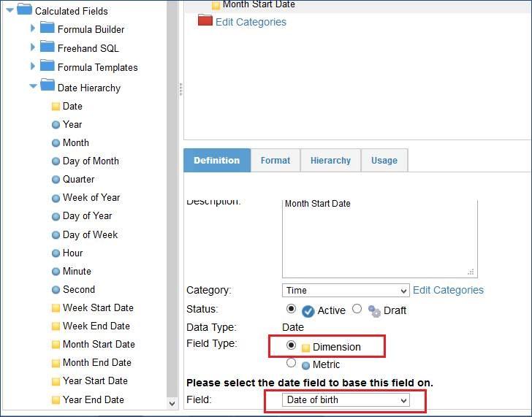Switch to the Definition tab

[217, 161]
